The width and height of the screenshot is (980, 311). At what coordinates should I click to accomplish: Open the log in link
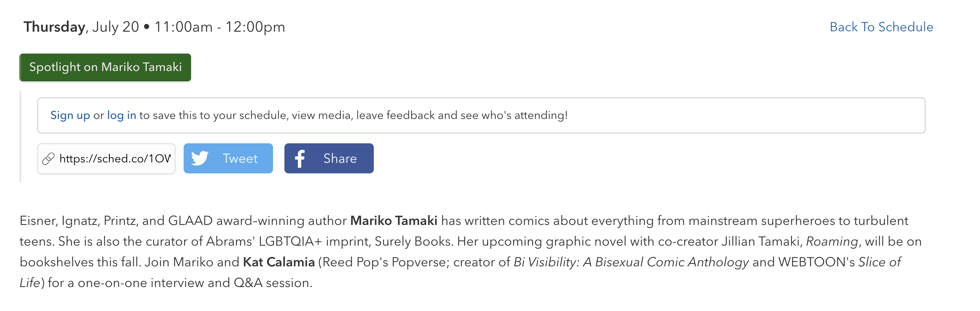121,115
